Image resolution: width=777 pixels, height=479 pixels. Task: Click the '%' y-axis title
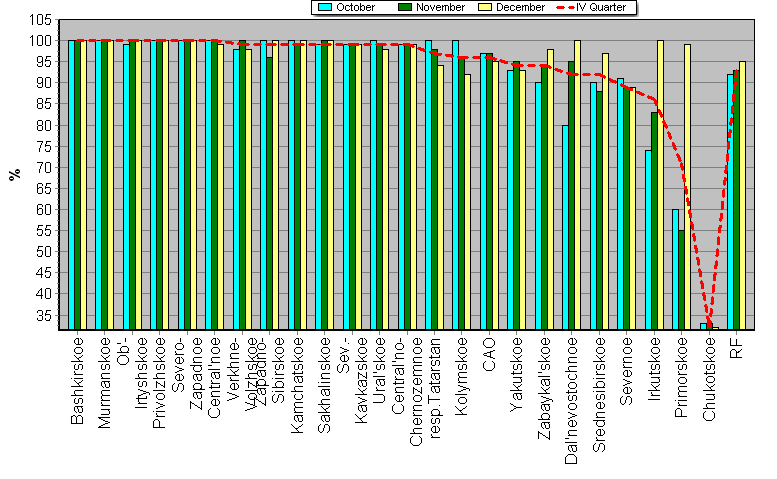[15, 174]
